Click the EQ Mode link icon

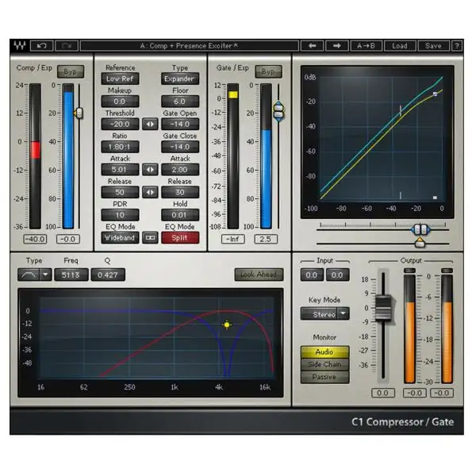click(x=150, y=238)
